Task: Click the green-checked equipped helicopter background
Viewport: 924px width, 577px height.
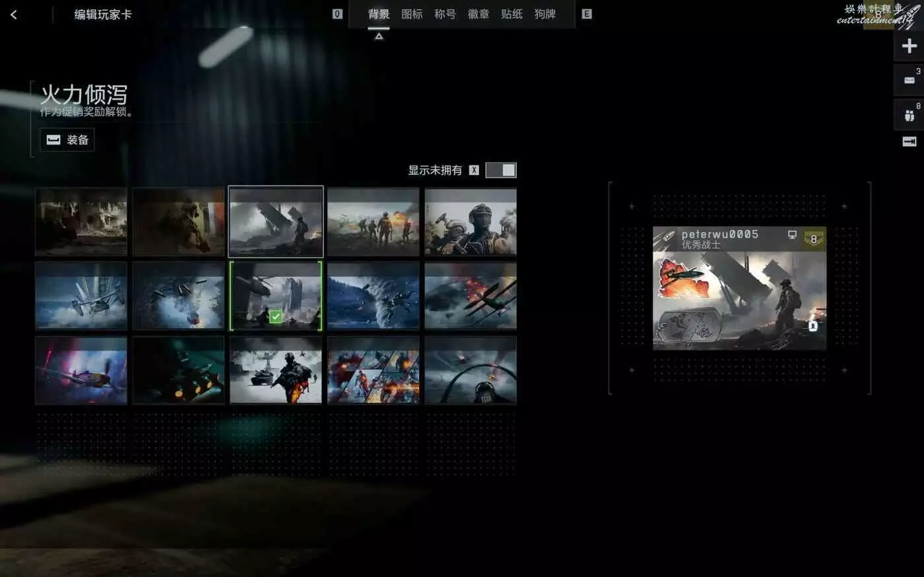Action: (x=276, y=296)
